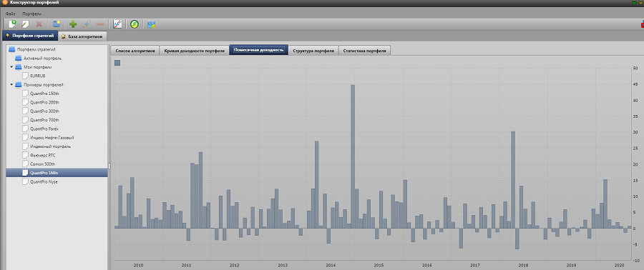Collapse the Мои портфели tree node
Viewport: 644px width, 270px height.
click(x=12, y=66)
